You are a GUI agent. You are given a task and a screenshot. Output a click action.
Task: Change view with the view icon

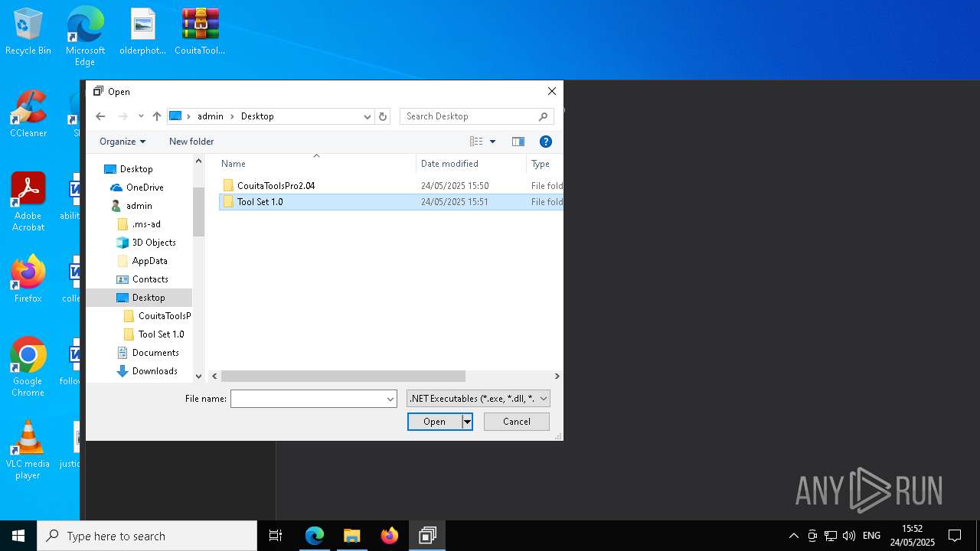point(476,142)
